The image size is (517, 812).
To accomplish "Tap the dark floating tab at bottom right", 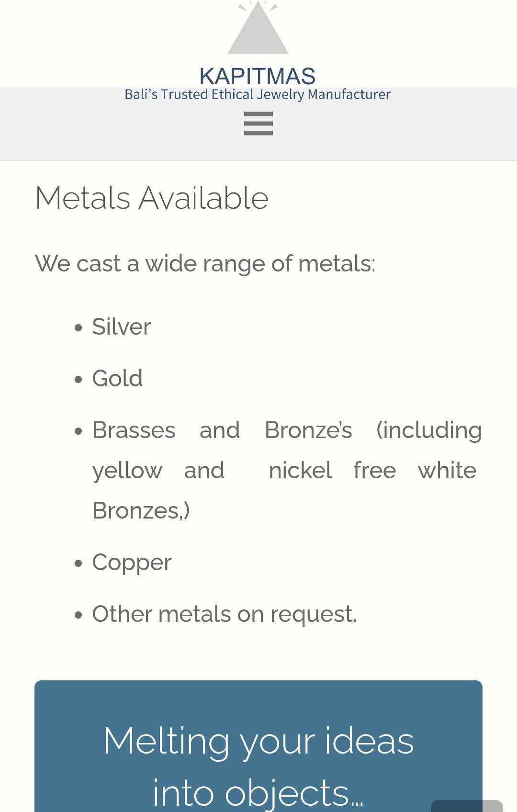I will (467, 806).
